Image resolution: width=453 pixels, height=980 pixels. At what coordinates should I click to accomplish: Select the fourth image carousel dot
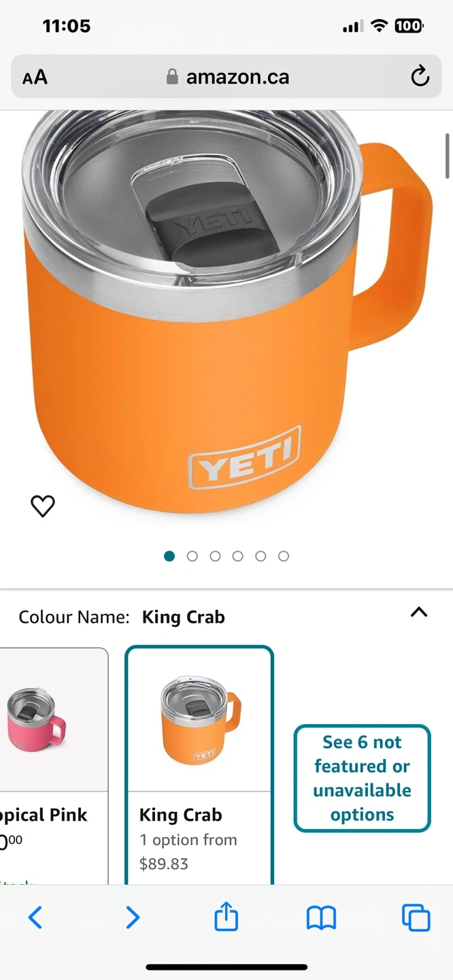(237, 556)
